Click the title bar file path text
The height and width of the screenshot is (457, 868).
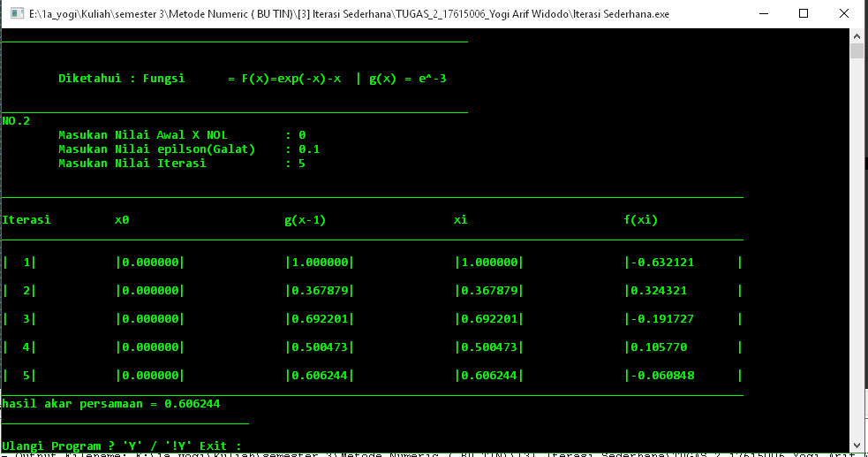(349, 14)
